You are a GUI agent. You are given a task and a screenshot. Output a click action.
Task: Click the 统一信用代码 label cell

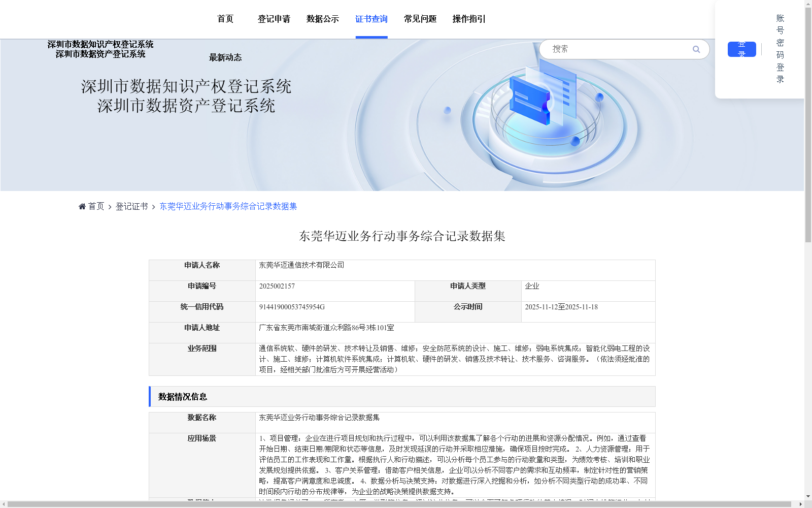(x=202, y=312)
